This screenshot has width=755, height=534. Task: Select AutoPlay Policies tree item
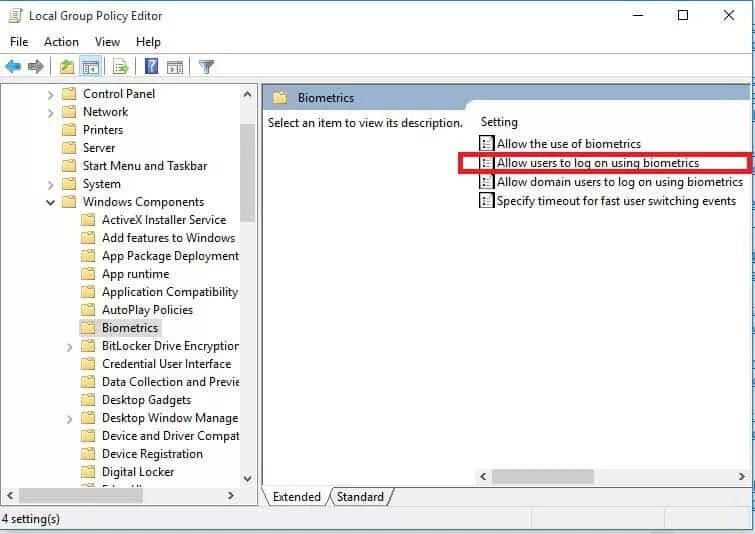pyautogui.click(x=147, y=310)
